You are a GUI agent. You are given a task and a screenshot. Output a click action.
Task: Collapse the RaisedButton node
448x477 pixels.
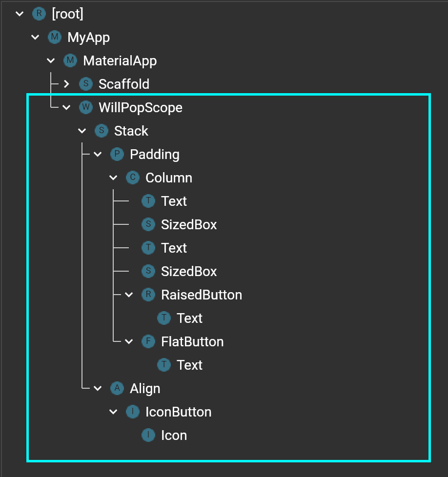(x=129, y=295)
